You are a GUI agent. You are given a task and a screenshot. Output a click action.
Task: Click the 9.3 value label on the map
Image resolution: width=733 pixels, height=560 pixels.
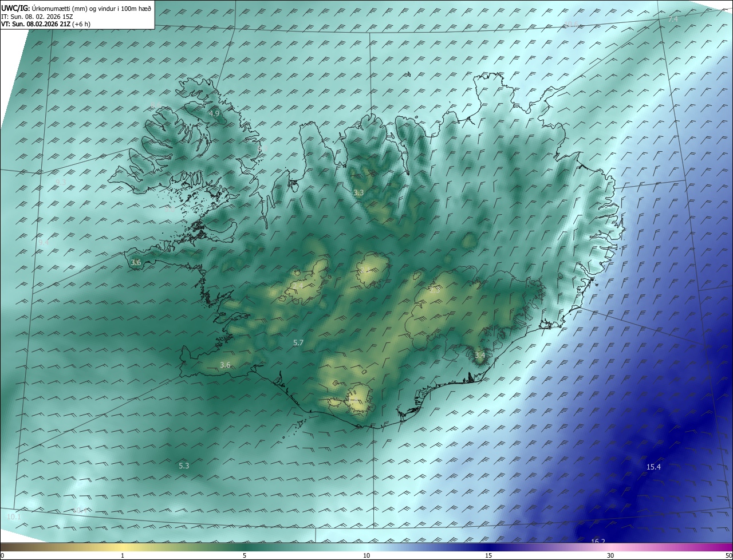click(x=61, y=183)
